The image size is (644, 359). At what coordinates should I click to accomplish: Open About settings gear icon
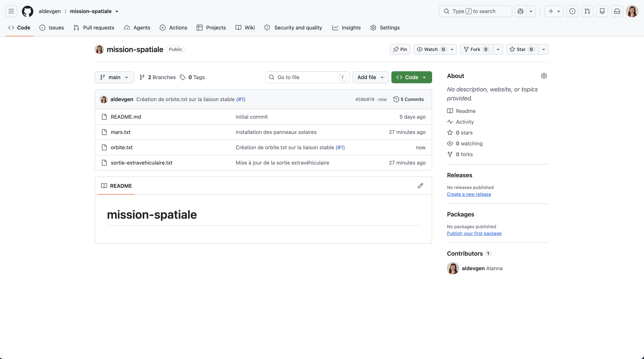[544, 76]
